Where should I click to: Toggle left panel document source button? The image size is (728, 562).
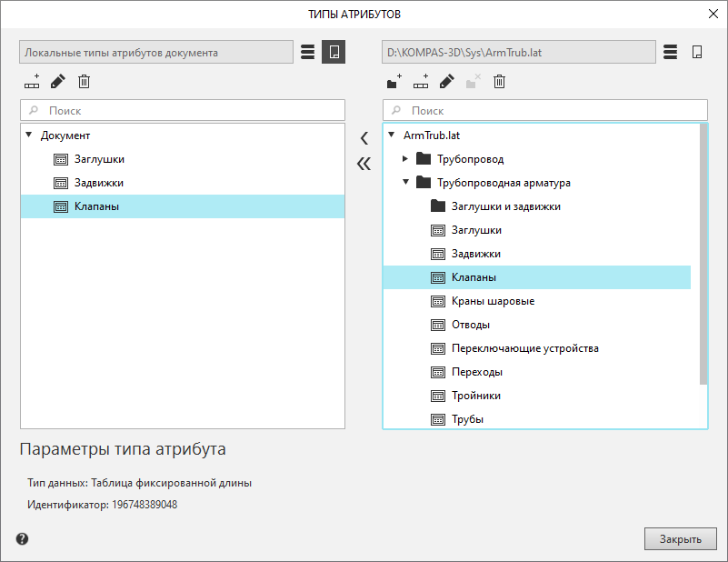click(334, 52)
